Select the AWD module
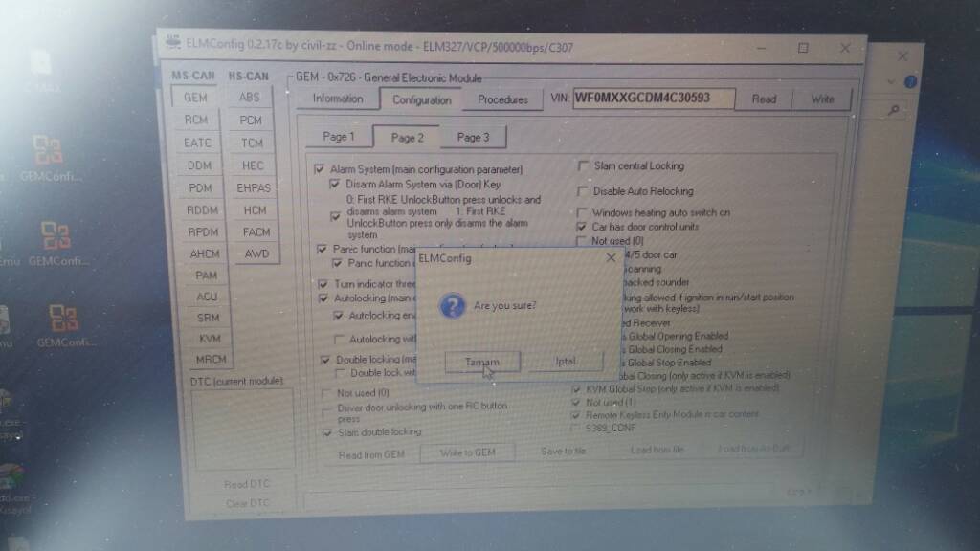This screenshot has height=551, width=980. point(256,253)
